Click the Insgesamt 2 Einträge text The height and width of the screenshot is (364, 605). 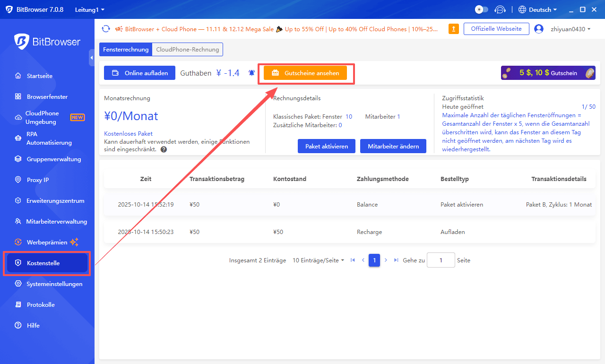(x=258, y=260)
